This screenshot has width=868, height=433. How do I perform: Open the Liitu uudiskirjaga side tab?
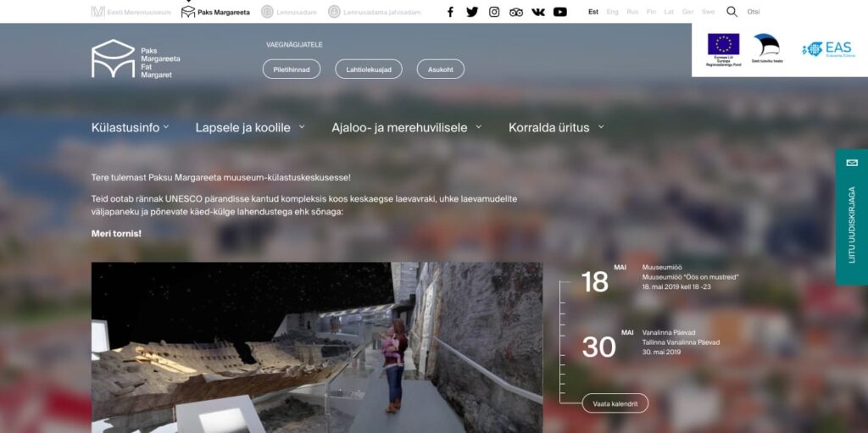pos(852,218)
